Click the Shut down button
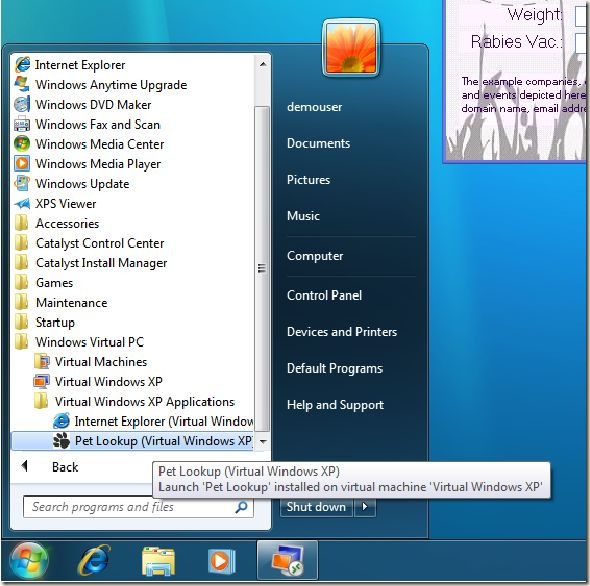The image size is (590, 586). tap(316, 507)
